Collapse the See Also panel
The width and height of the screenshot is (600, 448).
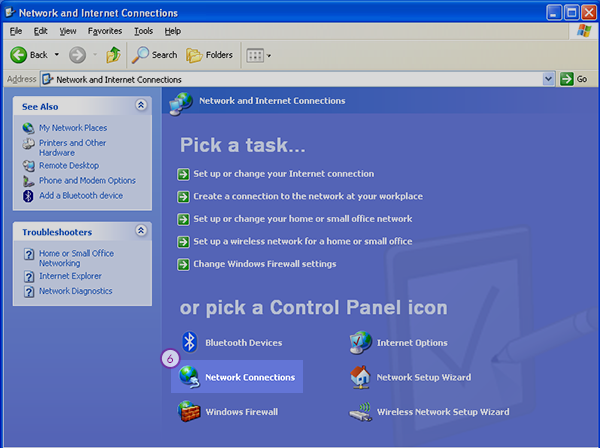click(x=141, y=105)
